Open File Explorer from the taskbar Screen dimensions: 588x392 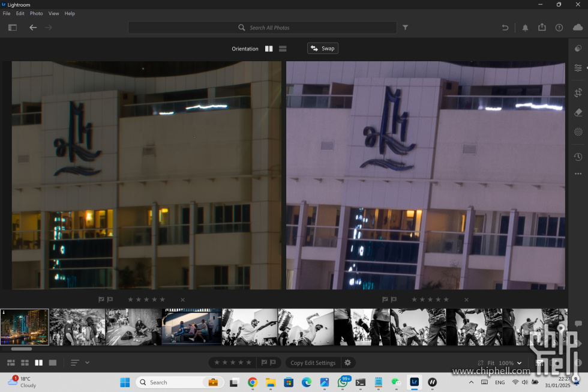[271, 382]
